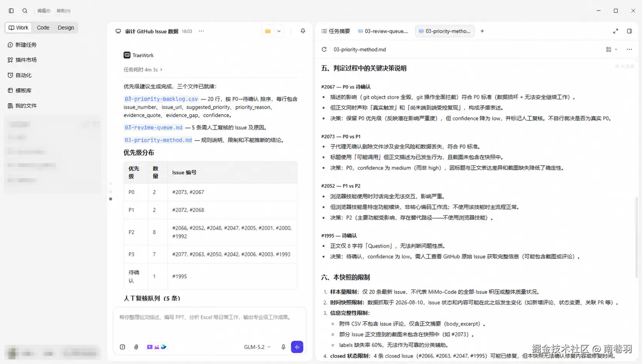This screenshot has height=364, width=642.
Task: Switch to 03-review-queue tab
Action: tap(383, 31)
